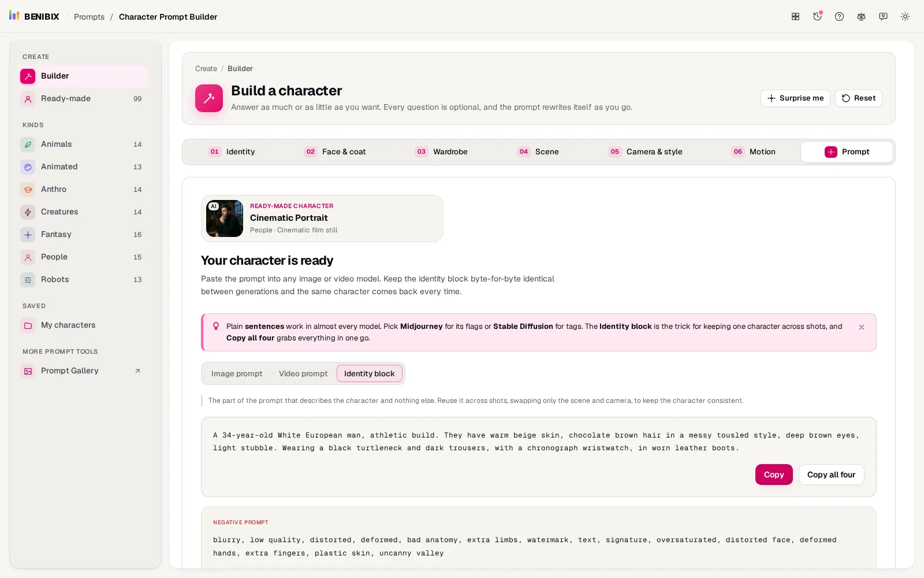The image size is (924, 578).
Task: Click the Prompts breadcrumb link in header
Action: pyautogui.click(x=89, y=17)
